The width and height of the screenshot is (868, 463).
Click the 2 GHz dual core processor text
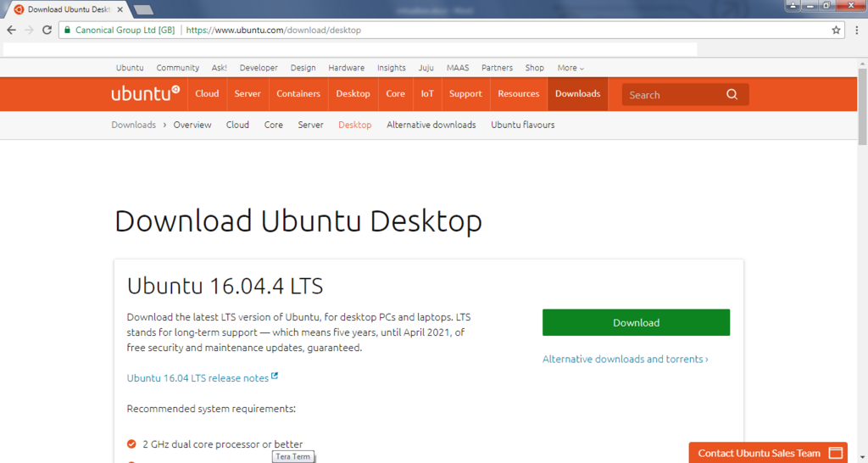223,444
